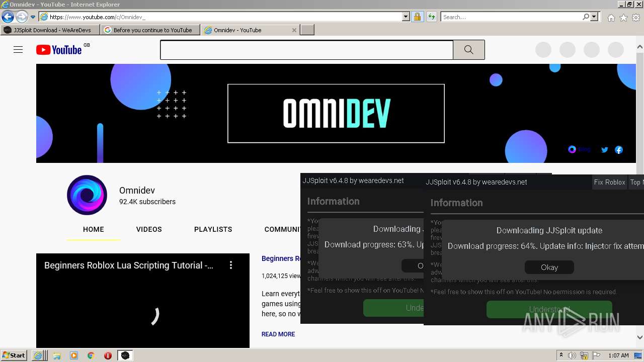Click READ MORE under video description
644x362 pixels.
(278, 334)
